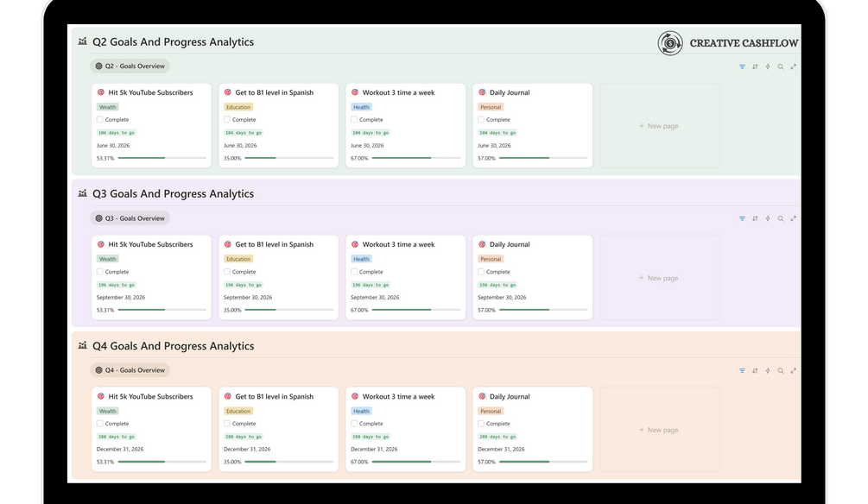Open the filter icon in Q3 section
The image size is (868, 504).
click(x=742, y=218)
